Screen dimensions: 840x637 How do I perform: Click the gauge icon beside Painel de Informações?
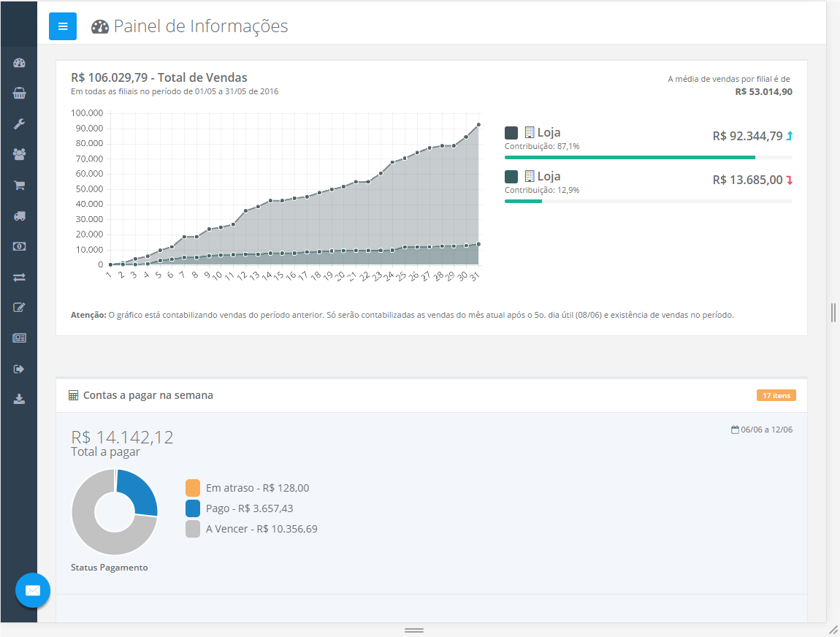pyautogui.click(x=99, y=27)
